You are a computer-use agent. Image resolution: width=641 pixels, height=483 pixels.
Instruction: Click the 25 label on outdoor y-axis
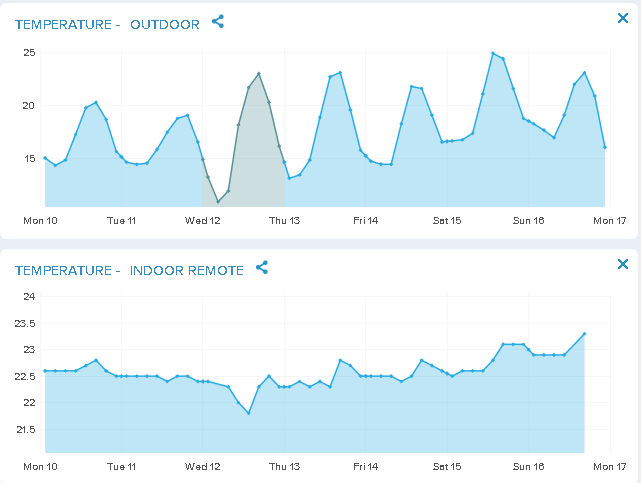tap(29, 52)
